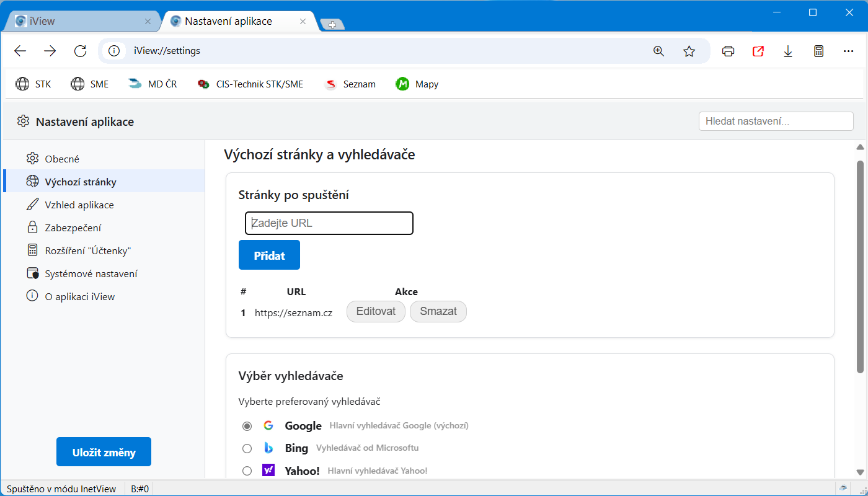Click the Nastavení aplikace gear icon header
The image size is (868, 496).
point(24,121)
